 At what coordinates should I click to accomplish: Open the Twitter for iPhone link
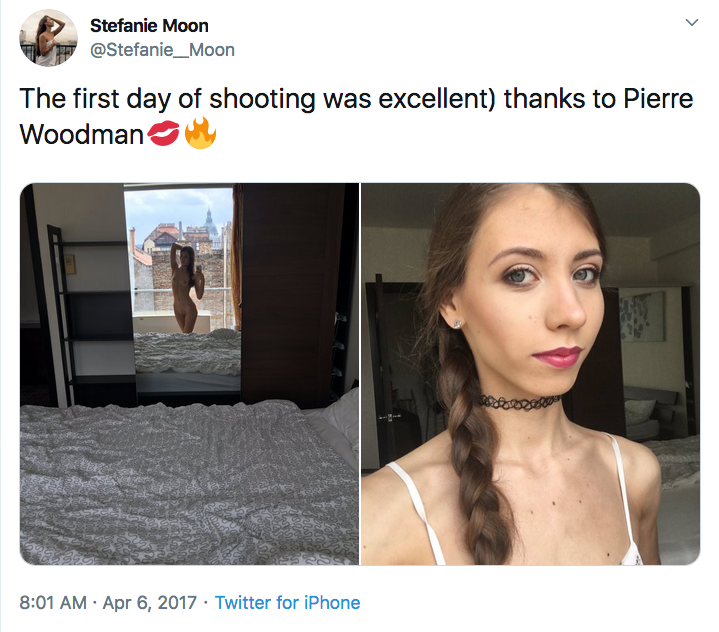point(287,603)
